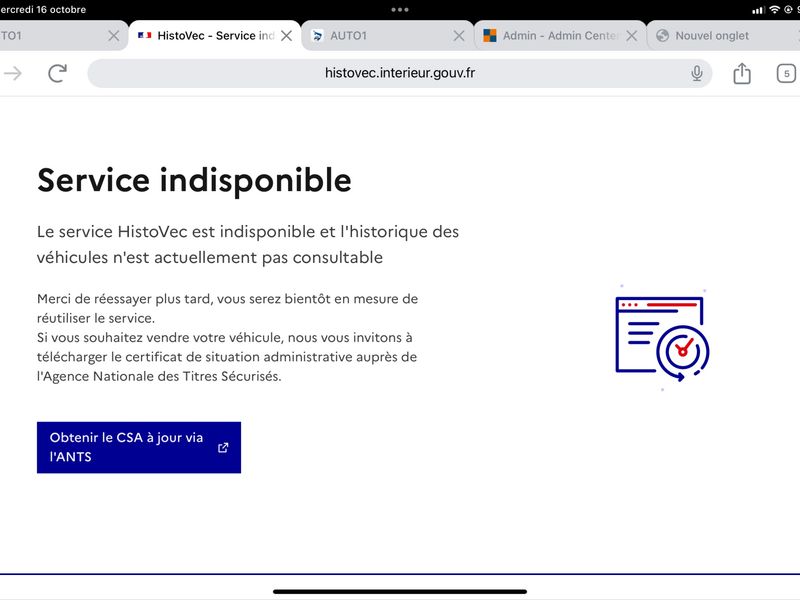The image size is (800, 600).
Task: Click Obtenir le CSA à jour via l'ANTS
Action: coord(139,447)
